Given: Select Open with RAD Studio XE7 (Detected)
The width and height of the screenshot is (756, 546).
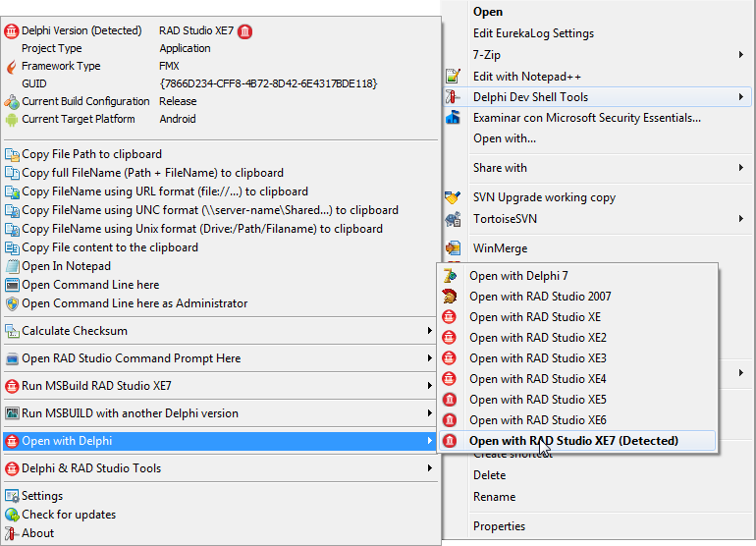Looking at the screenshot, I should pos(573,441).
